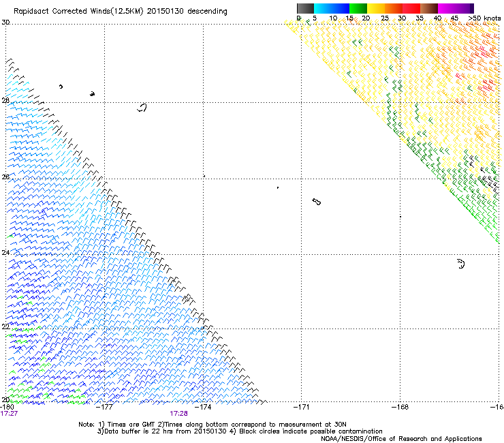Click the longitude label '-168' on the bottom axis
The width and height of the screenshot is (504, 443).
click(x=400, y=407)
